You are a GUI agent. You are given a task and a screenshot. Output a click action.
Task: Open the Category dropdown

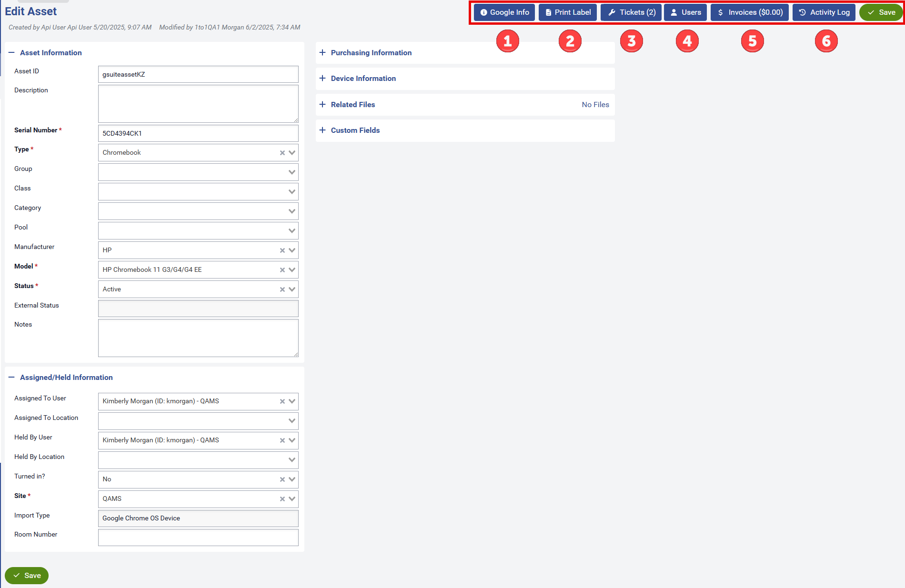[292, 211]
